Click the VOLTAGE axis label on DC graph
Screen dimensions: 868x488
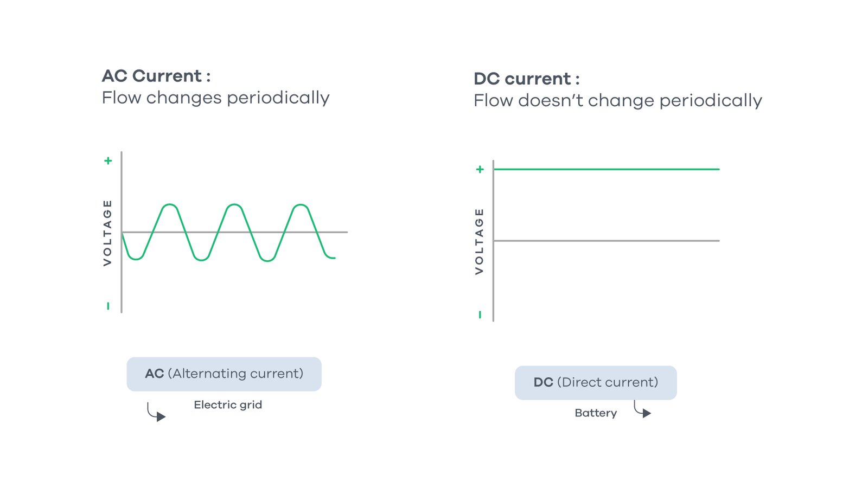479,241
